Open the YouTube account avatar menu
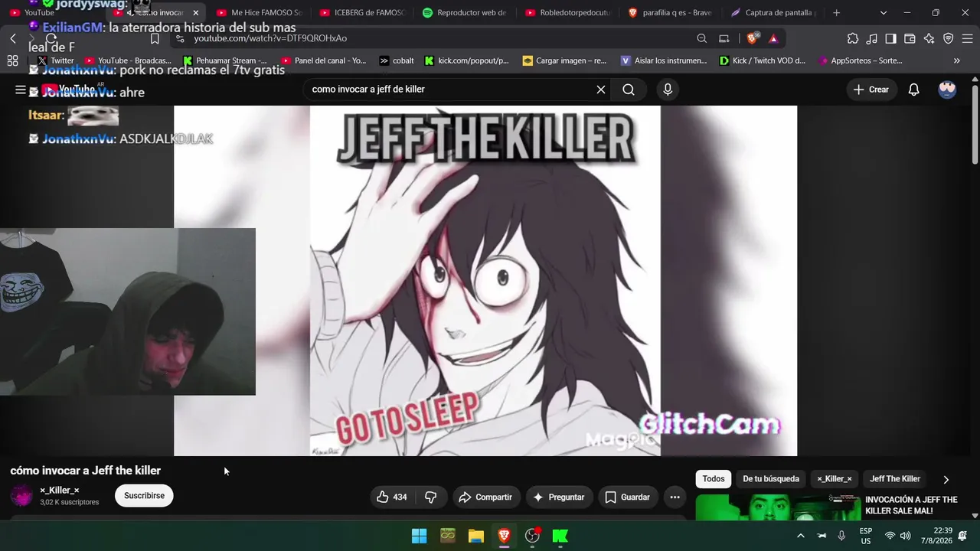This screenshot has height=551, width=980. (947, 90)
